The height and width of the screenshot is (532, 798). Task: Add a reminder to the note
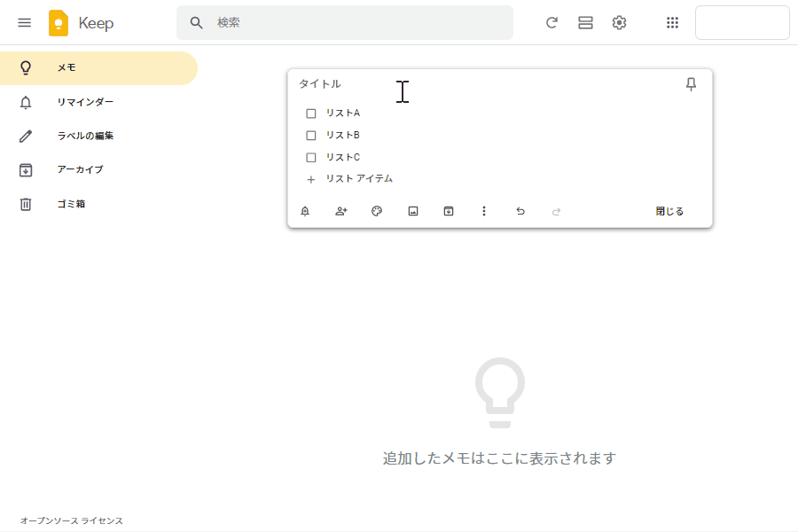pos(305,211)
